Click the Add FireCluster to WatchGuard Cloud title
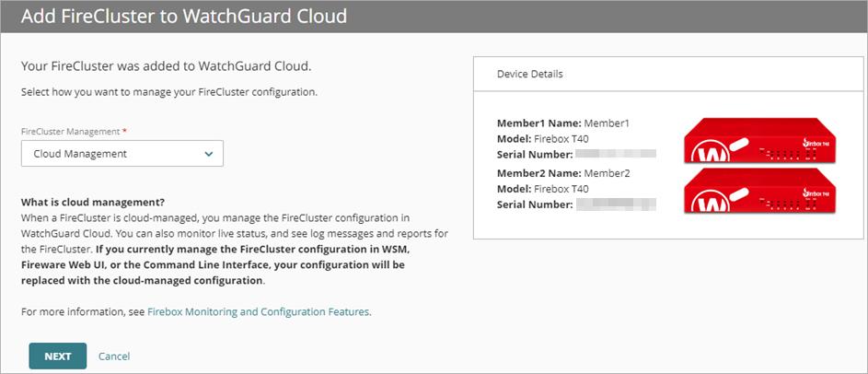The image size is (868, 374). tap(181, 16)
